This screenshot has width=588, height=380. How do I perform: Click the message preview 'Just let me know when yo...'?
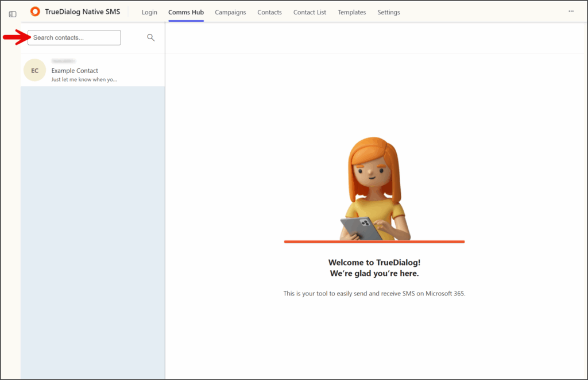84,79
